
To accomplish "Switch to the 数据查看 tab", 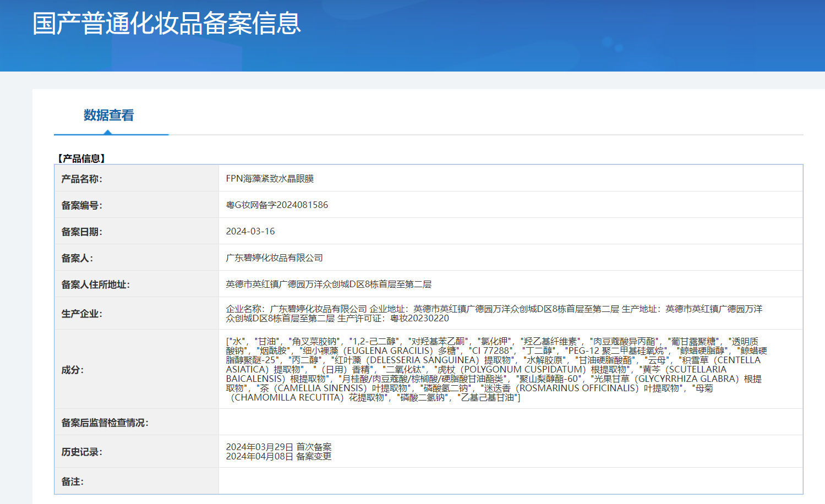I will coord(108,115).
